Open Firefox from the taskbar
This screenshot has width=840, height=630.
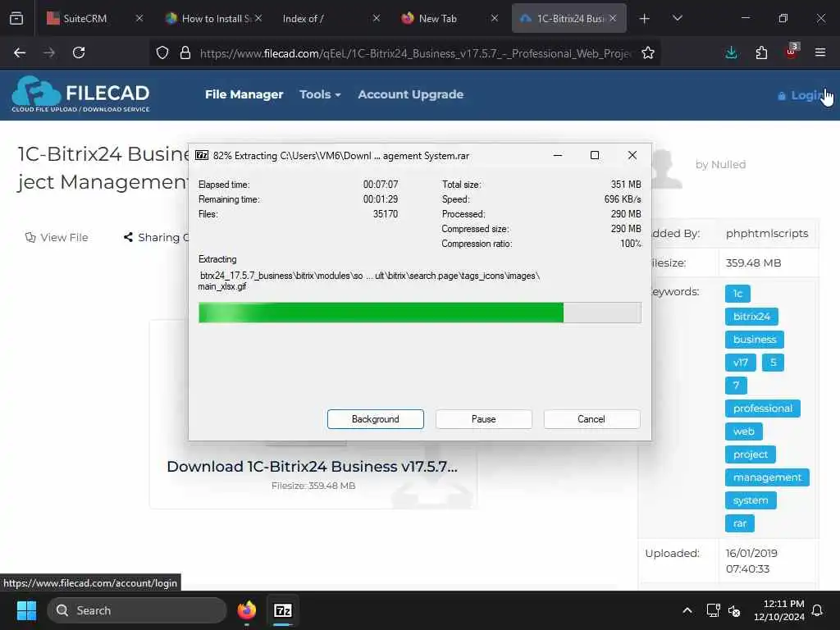coord(246,610)
